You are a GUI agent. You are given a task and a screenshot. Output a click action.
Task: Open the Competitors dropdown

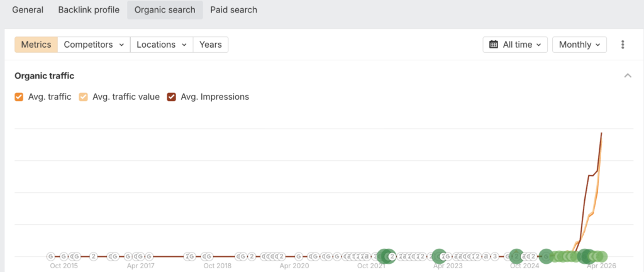point(94,45)
